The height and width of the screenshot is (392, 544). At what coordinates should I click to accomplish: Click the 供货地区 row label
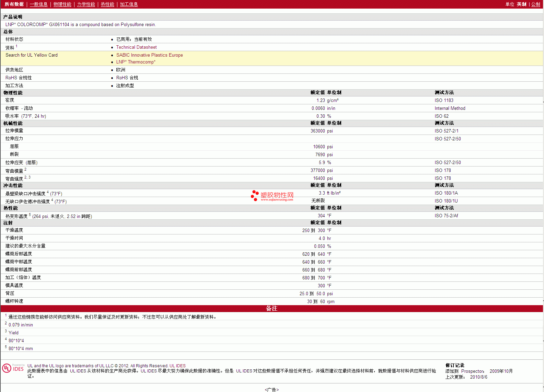[x=14, y=70]
